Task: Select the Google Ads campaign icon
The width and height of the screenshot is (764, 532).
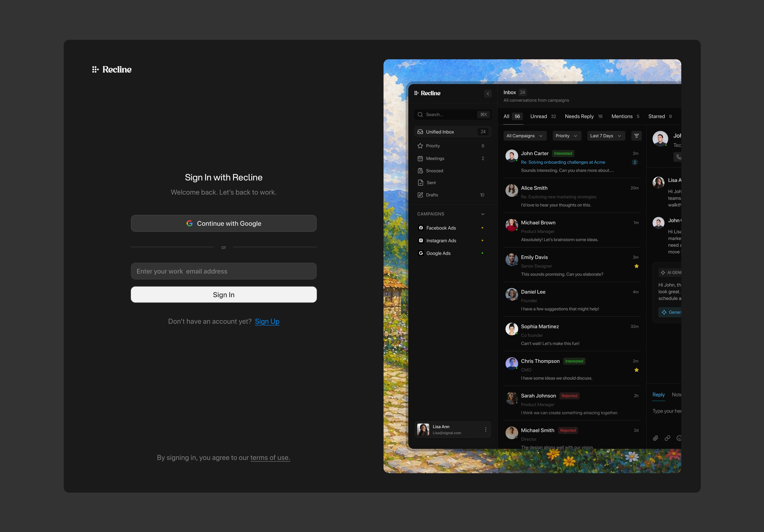Action: [x=421, y=253]
